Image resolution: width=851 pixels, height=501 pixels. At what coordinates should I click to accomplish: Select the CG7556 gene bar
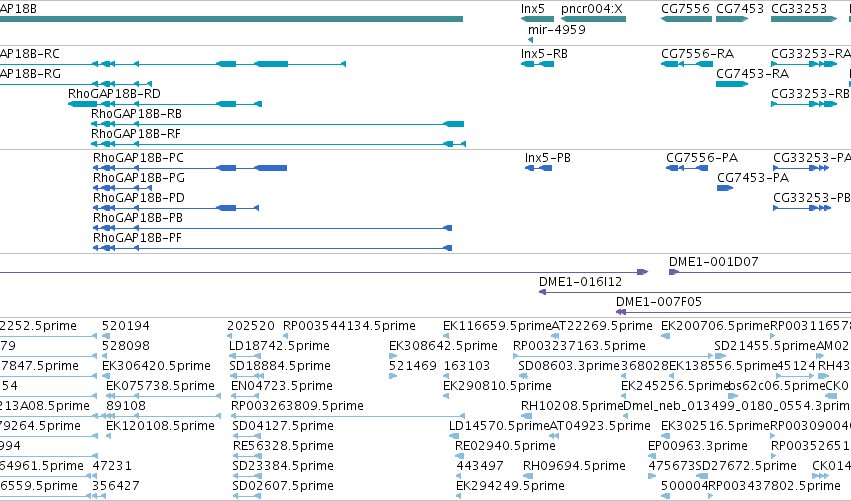pyautogui.click(x=686, y=19)
